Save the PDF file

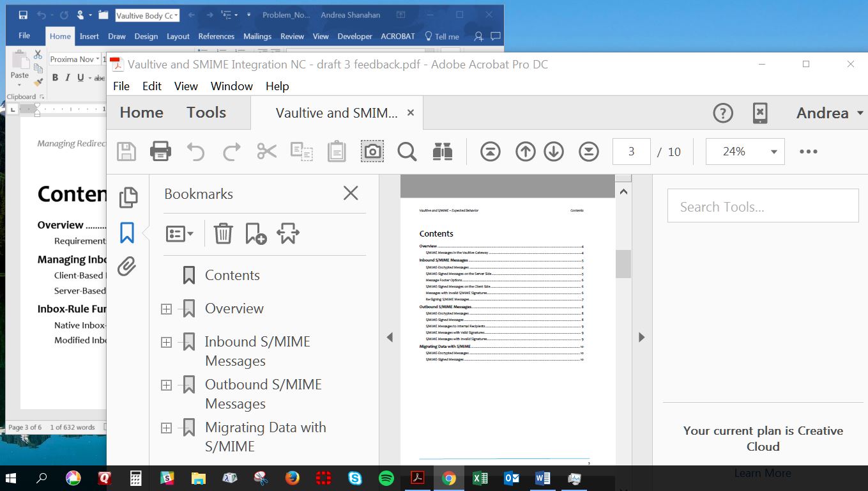tap(126, 152)
